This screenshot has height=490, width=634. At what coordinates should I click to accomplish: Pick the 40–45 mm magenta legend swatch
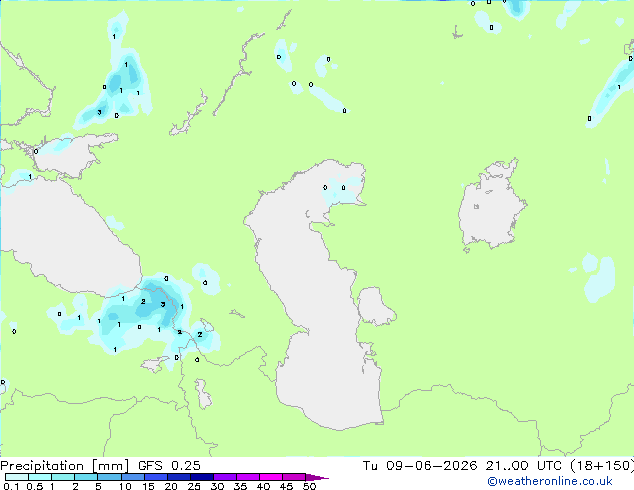(271, 477)
